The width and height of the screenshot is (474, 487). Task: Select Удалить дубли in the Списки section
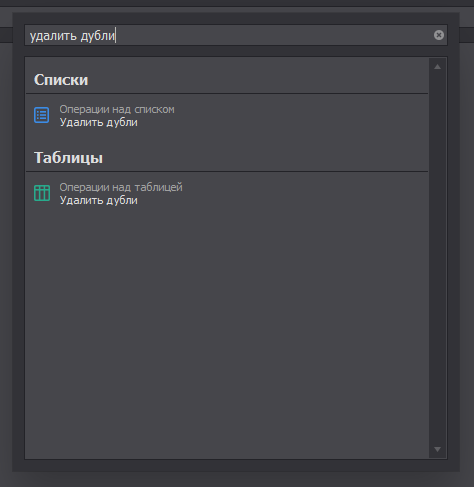coord(99,122)
